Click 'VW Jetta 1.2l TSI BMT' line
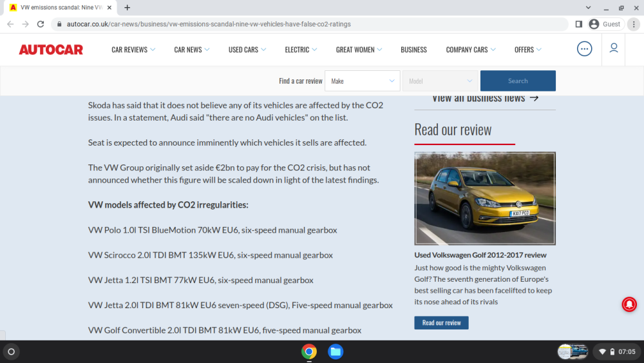The height and width of the screenshot is (363, 644). coord(200,280)
